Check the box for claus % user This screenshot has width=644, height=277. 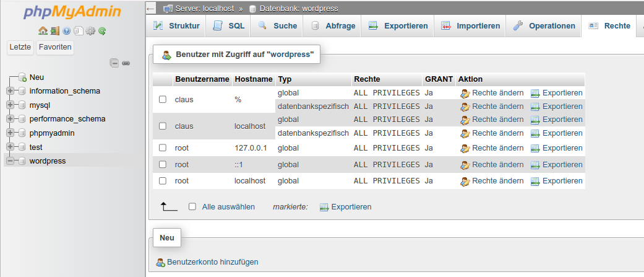tap(163, 99)
